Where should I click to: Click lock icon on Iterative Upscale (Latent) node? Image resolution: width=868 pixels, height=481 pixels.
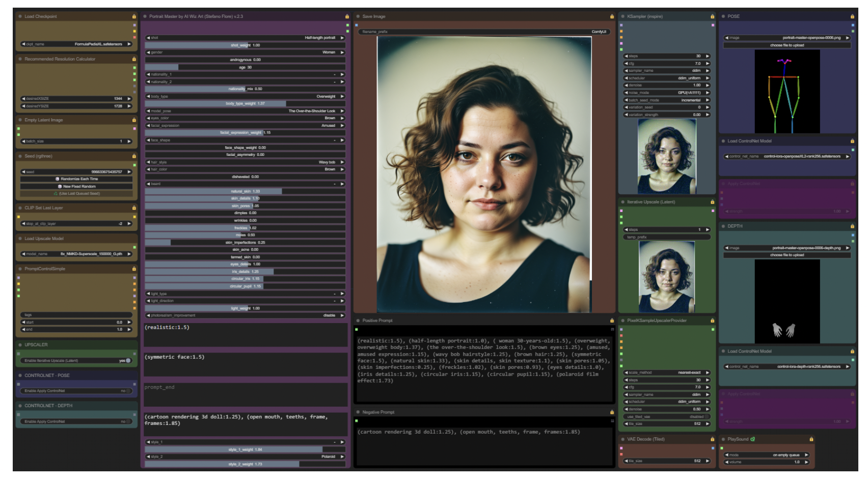coord(712,202)
